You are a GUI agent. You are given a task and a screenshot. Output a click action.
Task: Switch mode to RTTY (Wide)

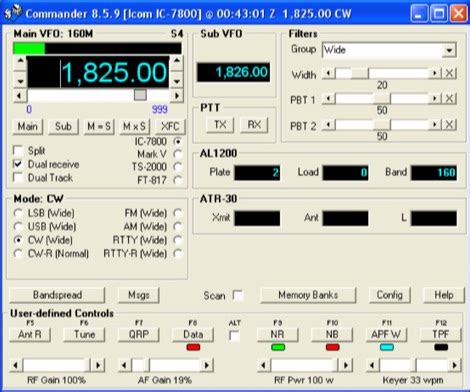pos(178,240)
